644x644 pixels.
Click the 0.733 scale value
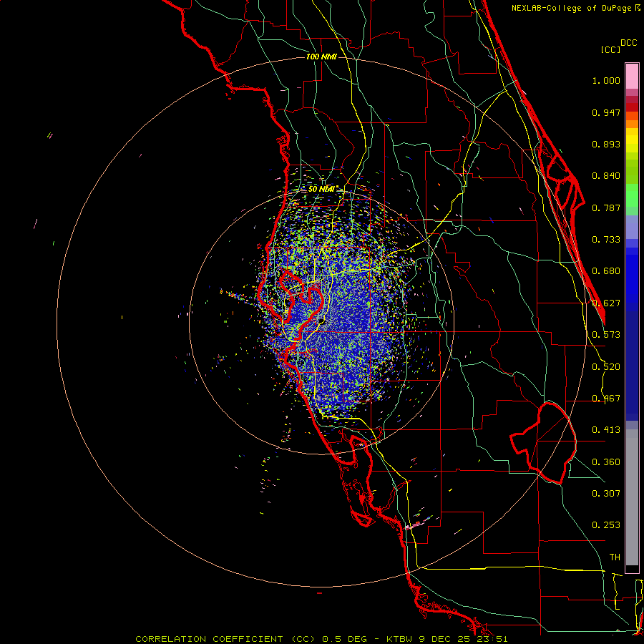point(606,240)
